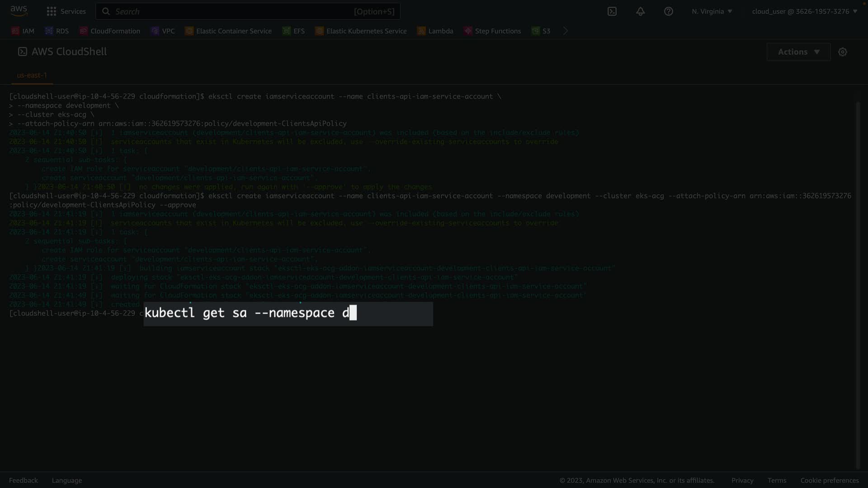Expand the N. Virginia region dropdown
Image resolution: width=868 pixels, height=488 pixels.
(x=712, y=11)
